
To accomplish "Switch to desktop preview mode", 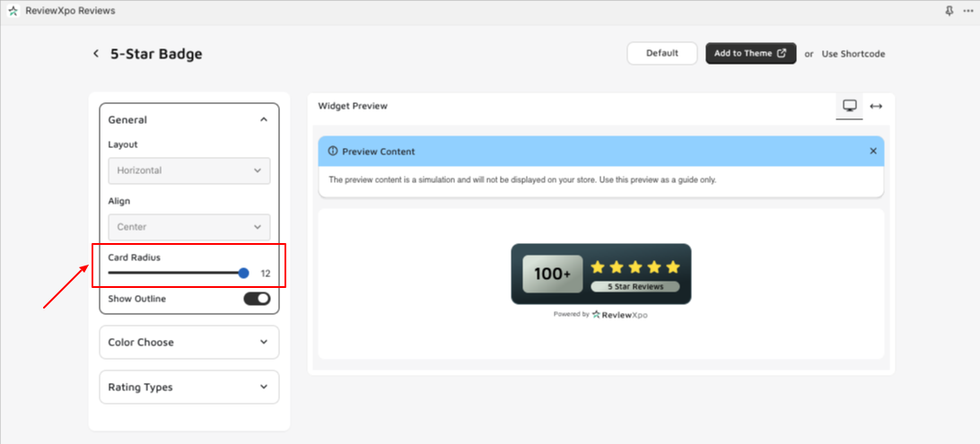I will click(x=849, y=106).
